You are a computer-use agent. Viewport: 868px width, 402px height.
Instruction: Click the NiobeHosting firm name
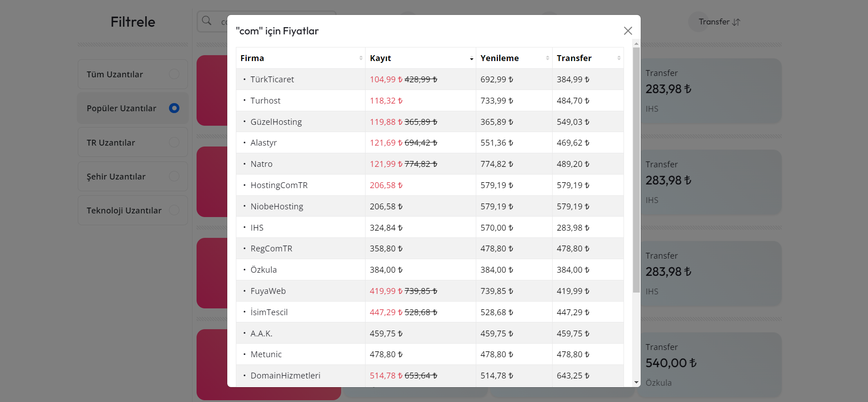pyautogui.click(x=277, y=206)
